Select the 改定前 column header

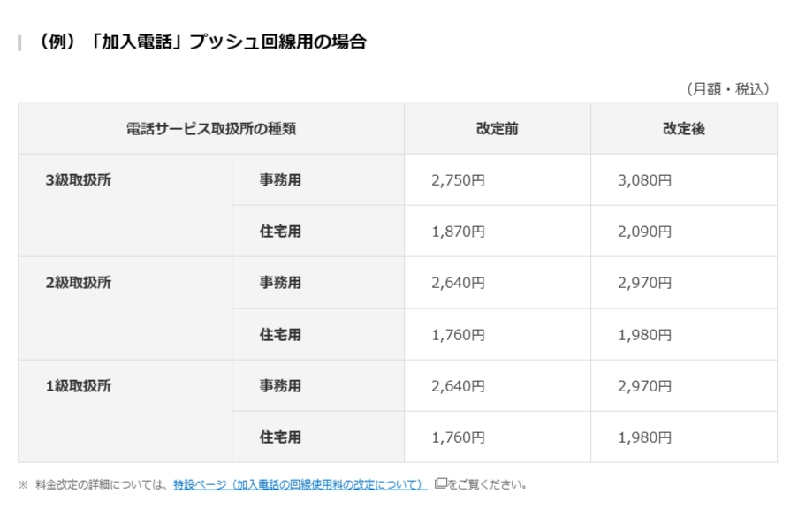pyautogui.click(x=497, y=129)
